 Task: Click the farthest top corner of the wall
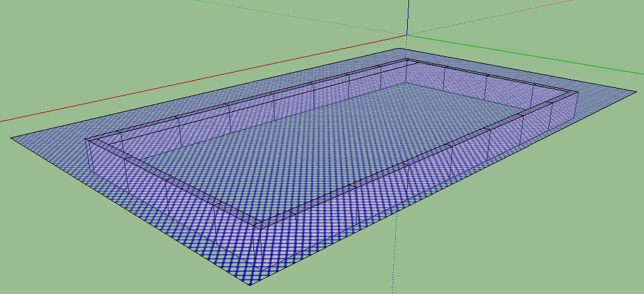[407, 59]
